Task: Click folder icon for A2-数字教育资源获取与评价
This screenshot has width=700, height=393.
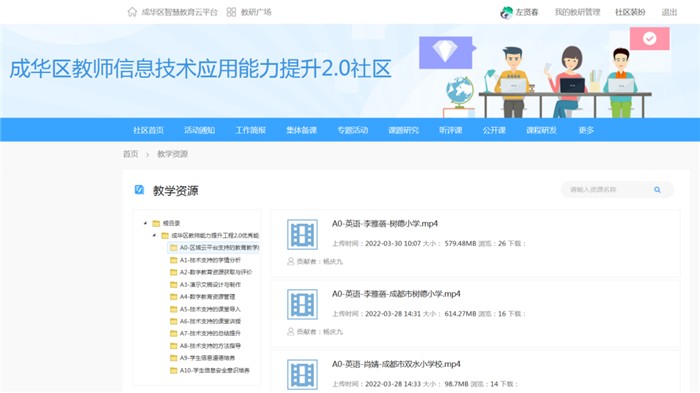Action: coord(174,272)
